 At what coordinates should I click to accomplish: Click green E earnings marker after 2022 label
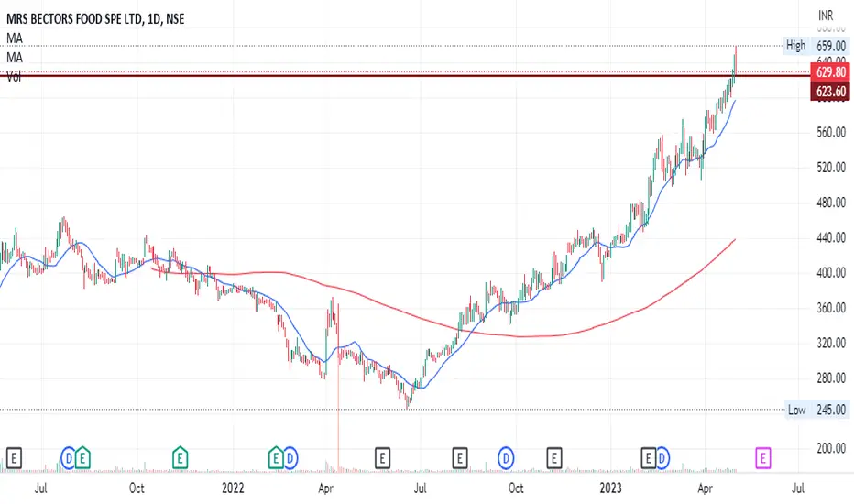click(276, 457)
